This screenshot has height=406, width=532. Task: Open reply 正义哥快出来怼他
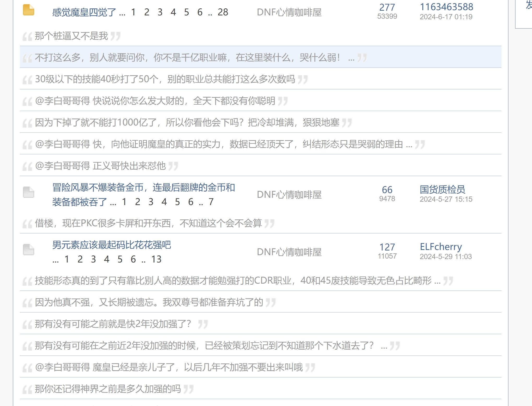coord(100,166)
